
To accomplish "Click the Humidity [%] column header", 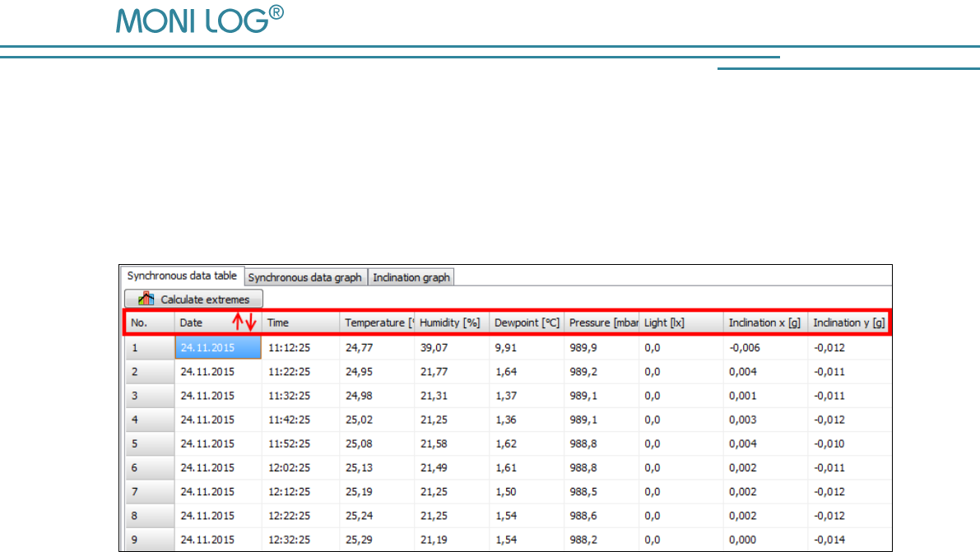I will (x=452, y=322).
